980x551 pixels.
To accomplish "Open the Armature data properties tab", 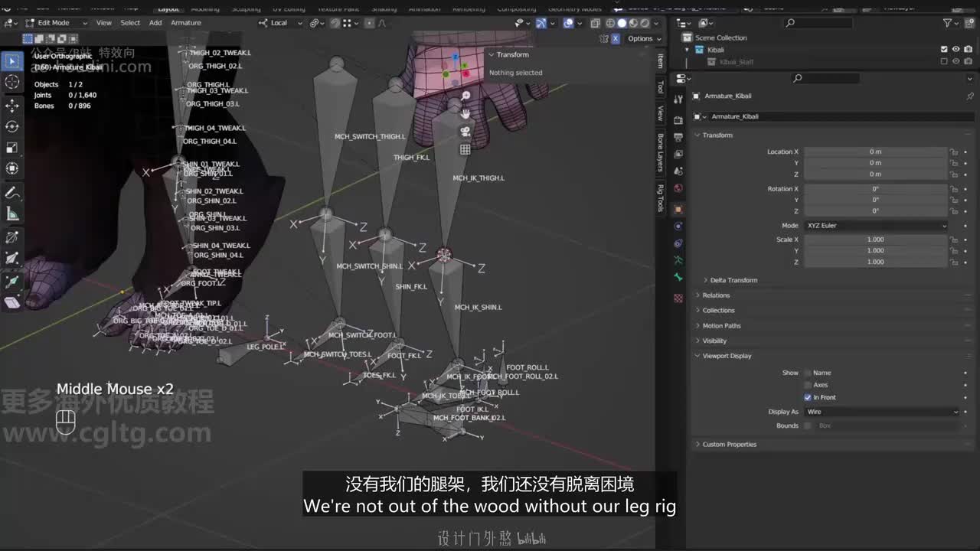I will [x=678, y=261].
